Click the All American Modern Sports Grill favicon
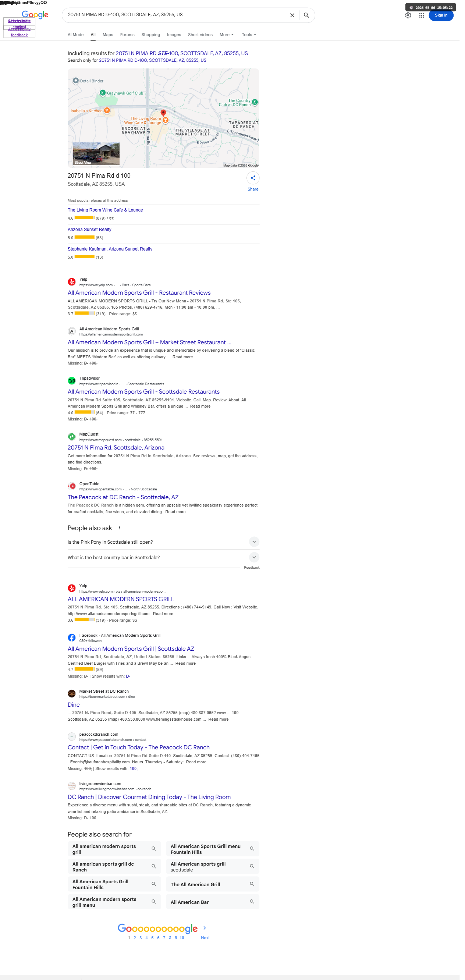The image size is (465, 980). (x=72, y=335)
